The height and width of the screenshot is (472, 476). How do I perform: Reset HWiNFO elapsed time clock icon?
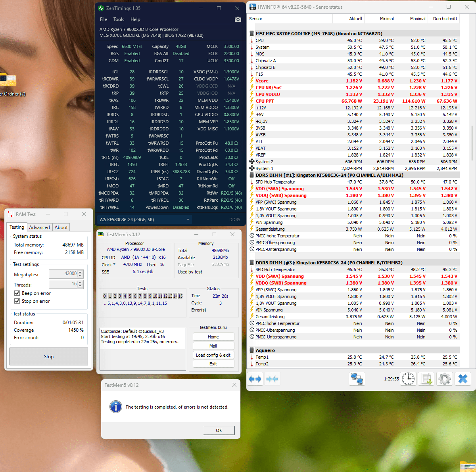[x=408, y=379]
